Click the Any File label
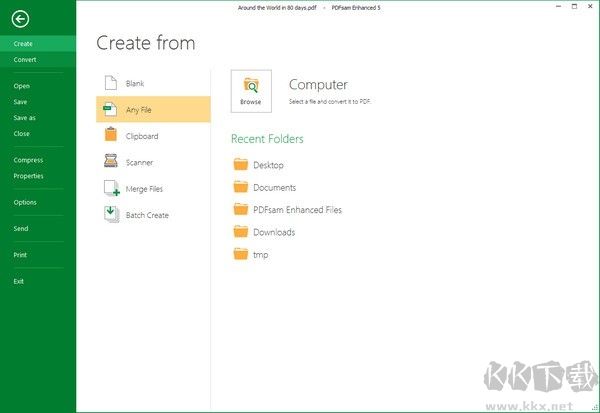The height and width of the screenshot is (413, 600). tap(139, 110)
